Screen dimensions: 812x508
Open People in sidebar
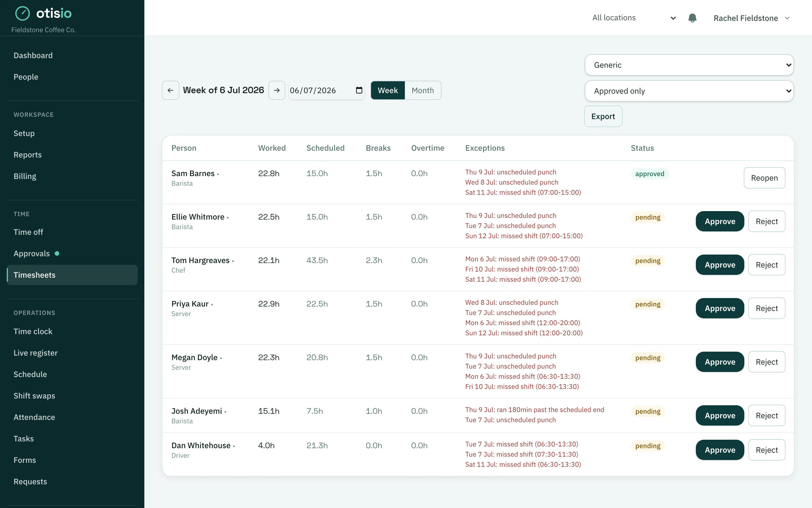click(72, 77)
